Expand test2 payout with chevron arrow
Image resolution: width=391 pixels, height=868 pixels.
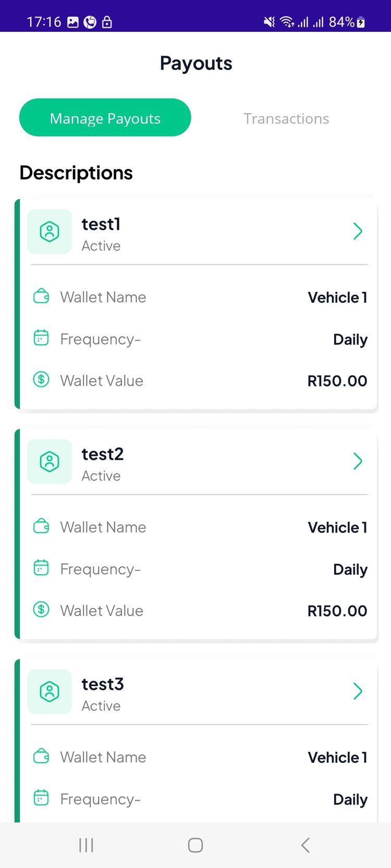pos(358,461)
